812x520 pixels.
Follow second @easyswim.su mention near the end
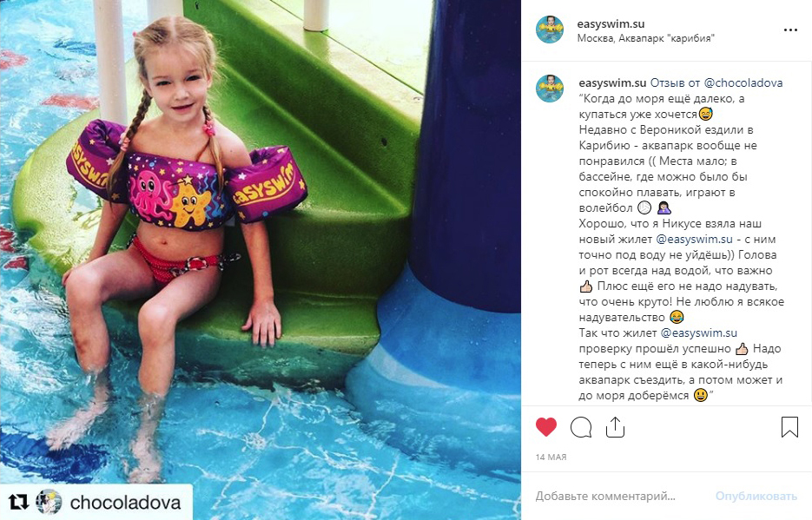[698, 332]
